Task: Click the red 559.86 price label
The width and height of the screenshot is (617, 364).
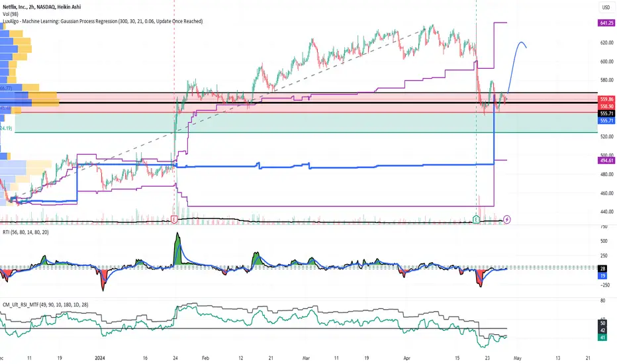Action: [x=606, y=99]
